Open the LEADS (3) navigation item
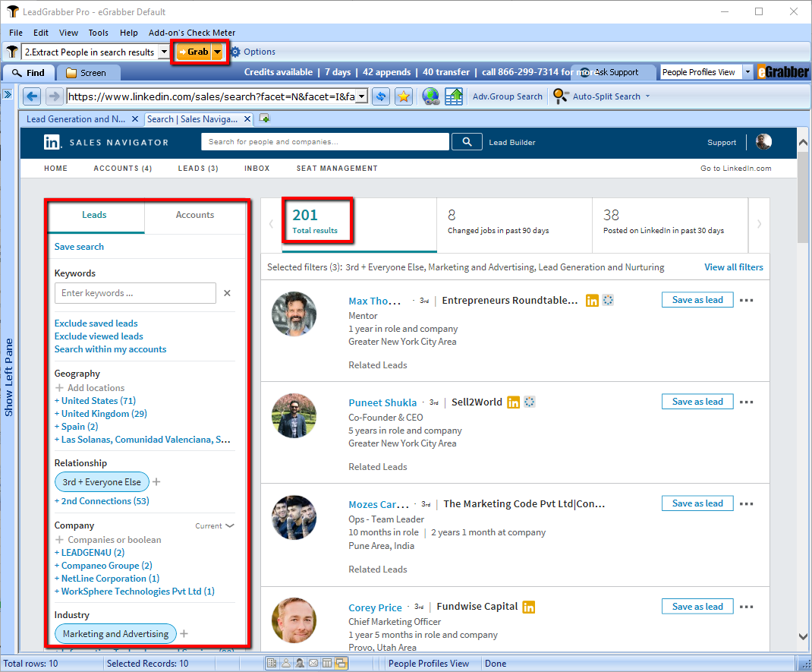Viewport: 812px width, 672px height. click(198, 169)
